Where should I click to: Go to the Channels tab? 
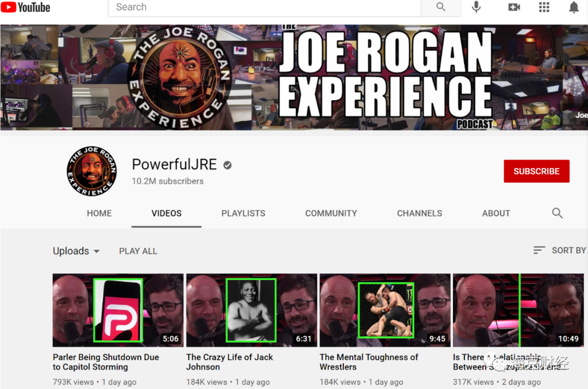419,213
